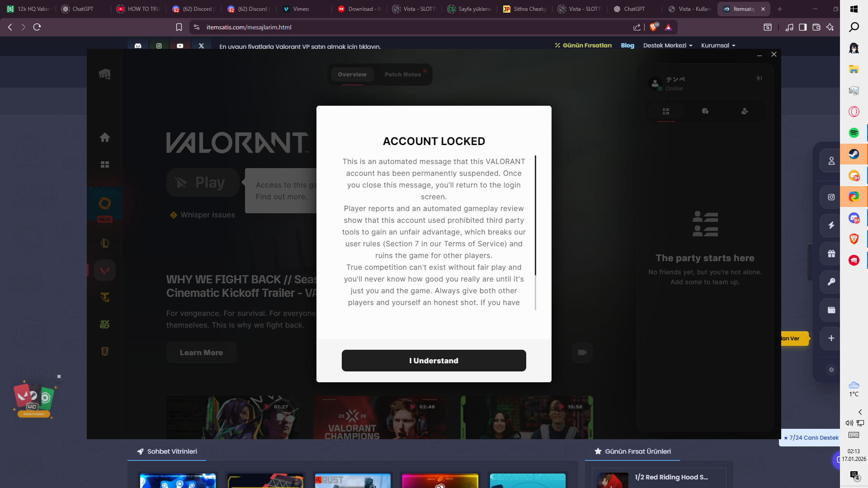868x488 pixels.
Task: Open a new browser tab
Action: 779,9
